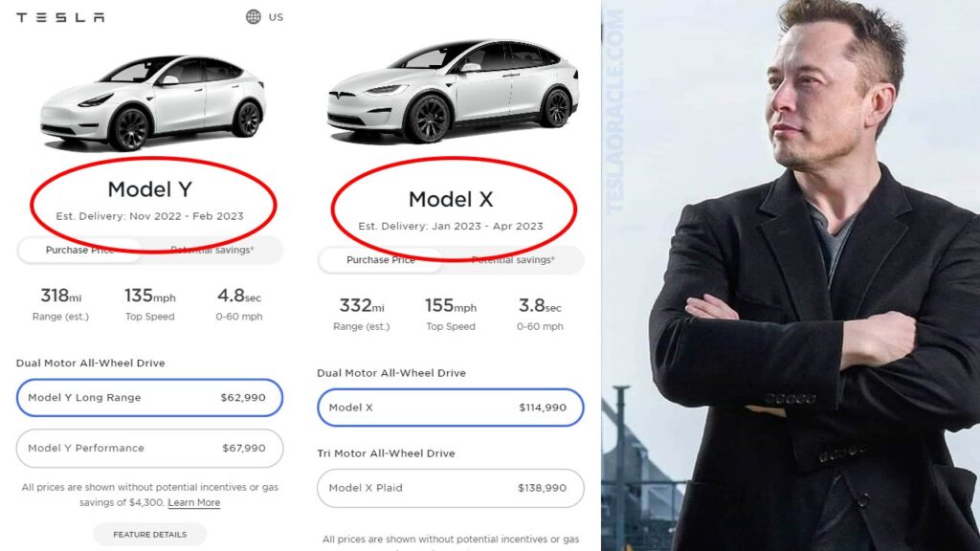Image resolution: width=980 pixels, height=551 pixels.
Task: Open Learn More about gas savings
Action: [194, 502]
